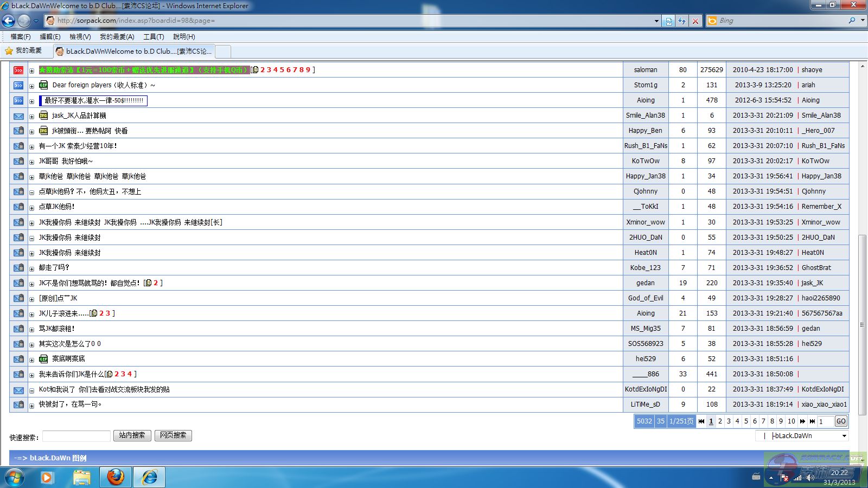The height and width of the screenshot is (488, 868).
Task: Click the 站内搜索 button
Action: [132, 435]
